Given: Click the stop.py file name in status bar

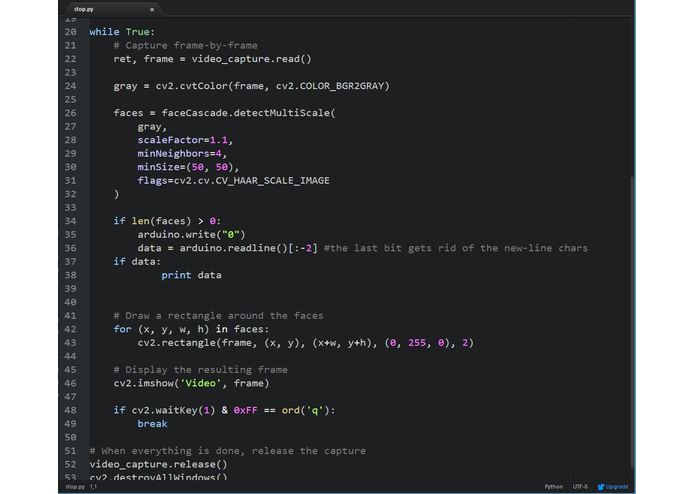Looking at the screenshot, I should 75,487.
